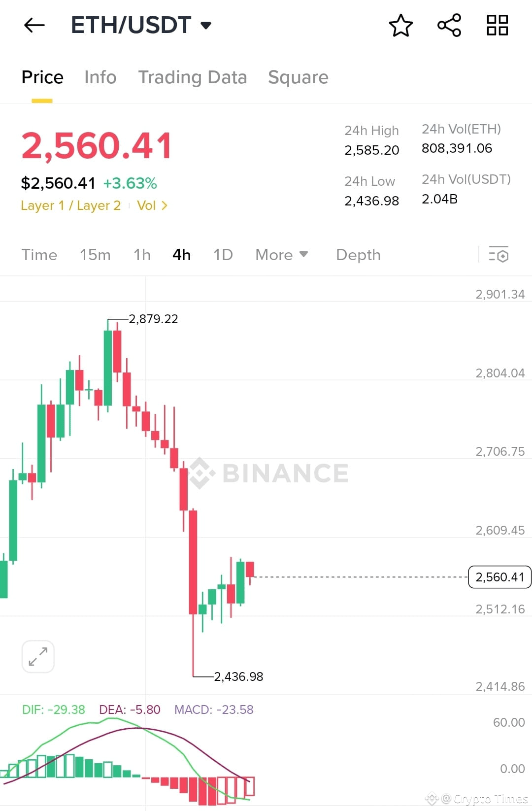Select the MACD value label below the chart
The height and width of the screenshot is (811, 532).
pos(214,710)
